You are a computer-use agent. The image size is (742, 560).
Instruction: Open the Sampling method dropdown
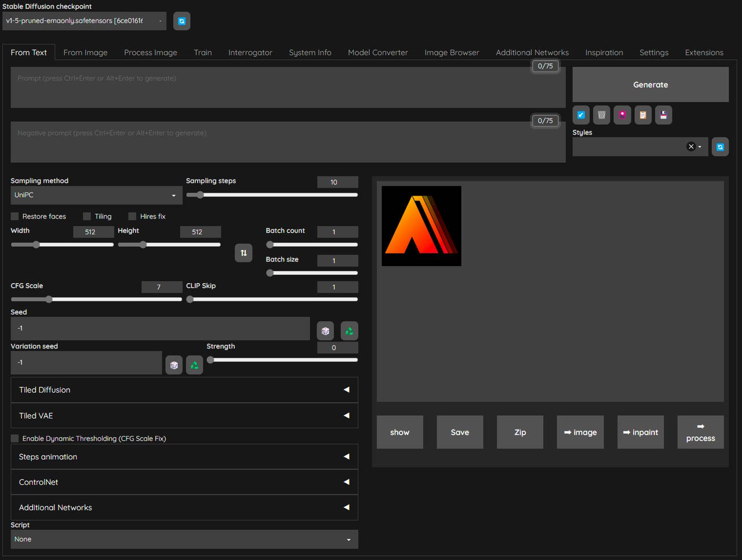(96, 195)
